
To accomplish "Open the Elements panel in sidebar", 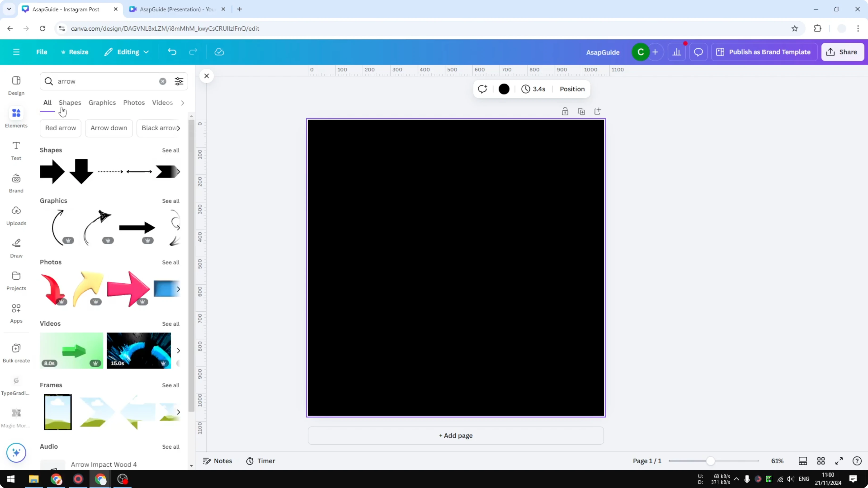I will (x=16, y=117).
